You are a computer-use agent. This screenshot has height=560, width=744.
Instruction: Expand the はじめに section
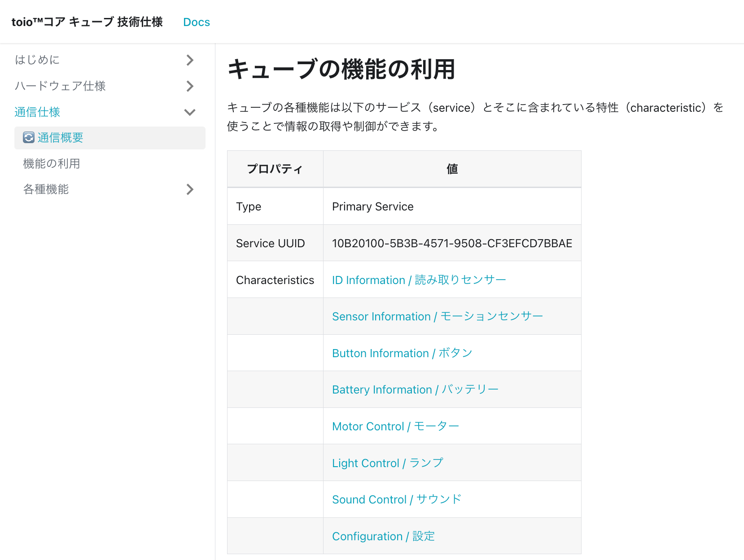[37, 60]
